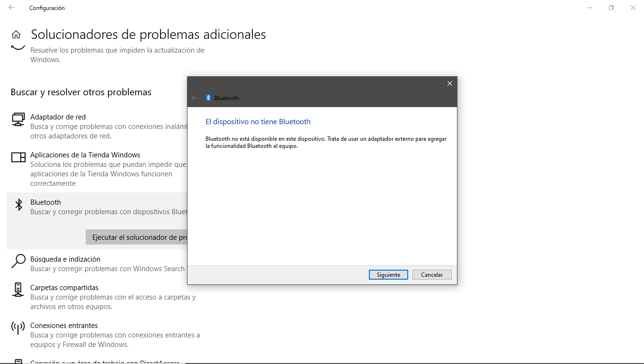Click the Windows Update description text
The image size is (644, 364).
(x=117, y=55)
